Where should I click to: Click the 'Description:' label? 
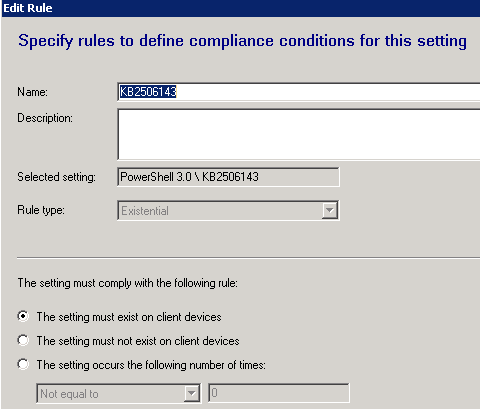pos(45,118)
